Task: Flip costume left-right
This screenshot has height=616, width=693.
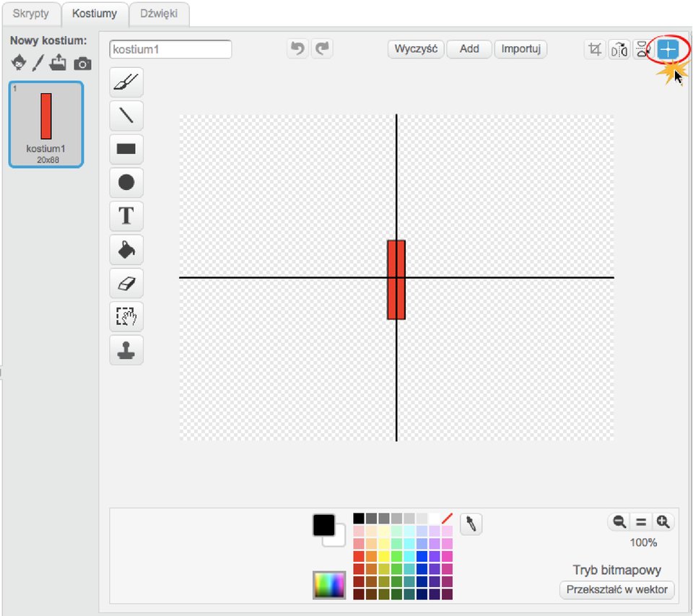Action: pos(619,49)
